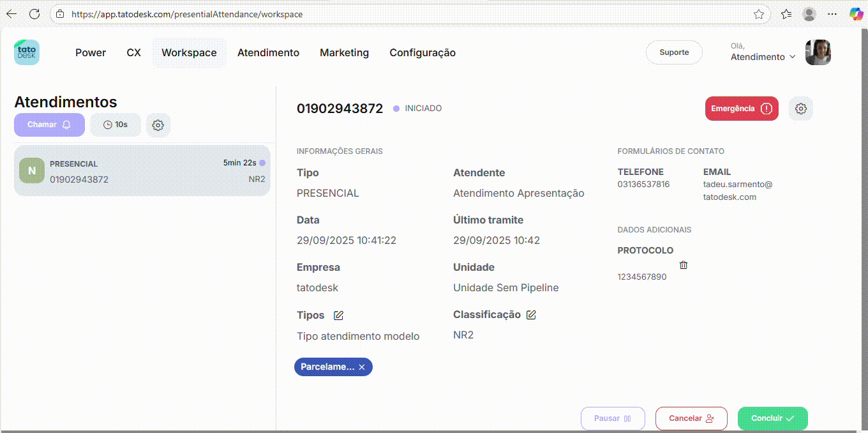Click the user profile avatar photo
Viewport: 868px width, 433px height.
point(818,52)
